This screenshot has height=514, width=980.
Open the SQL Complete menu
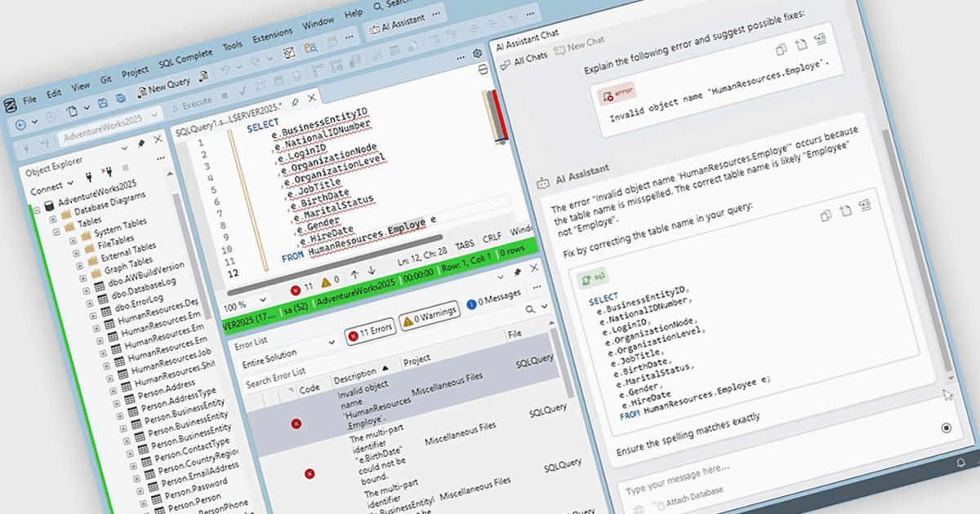click(x=185, y=57)
